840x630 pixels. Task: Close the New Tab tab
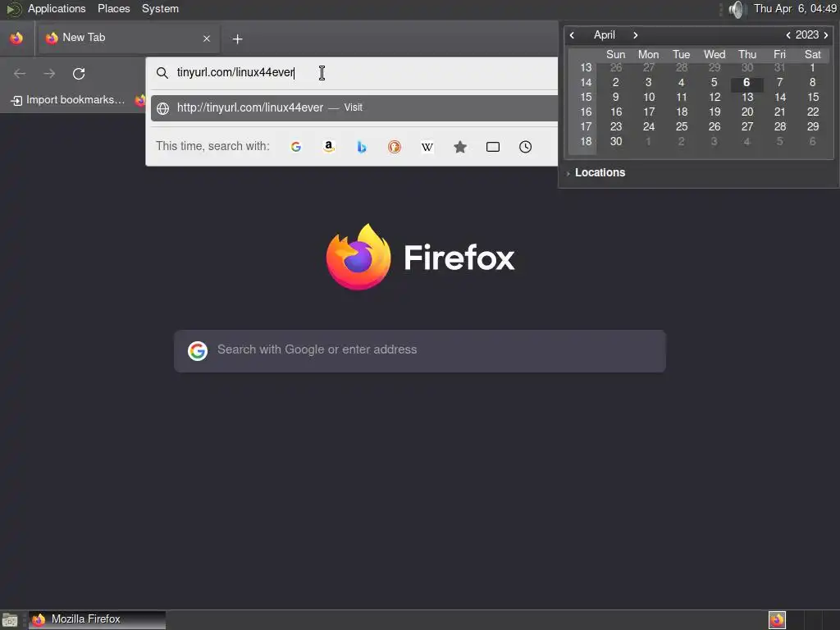pos(207,39)
